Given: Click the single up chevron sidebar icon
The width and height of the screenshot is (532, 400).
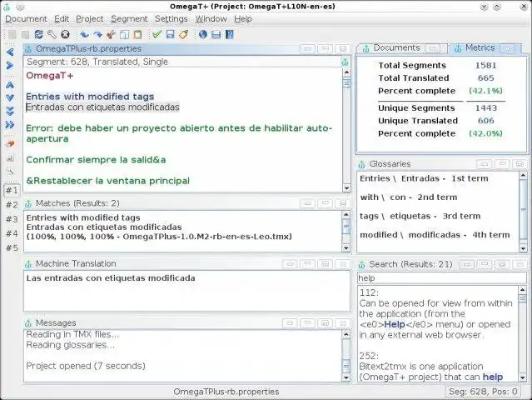Looking at the screenshot, I should tap(10, 85).
